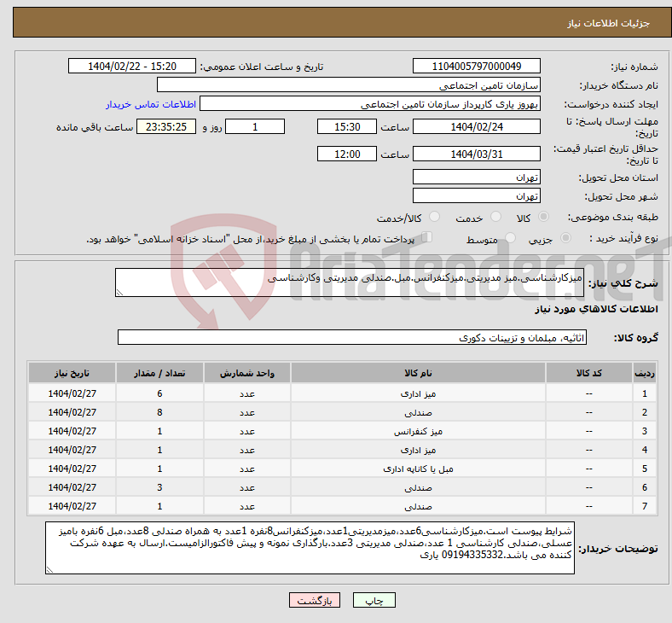This screenshot has width=672, height=623.
Task: Click the ردیف column header
Action: [x=644, y=373]
